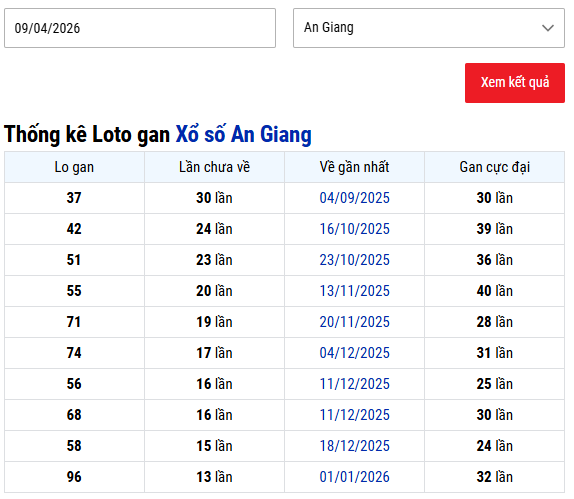574x499 pixels.
Task: Click the 24 lần cell in row 42
Action: pyautogui.click(x=215, y=229)
